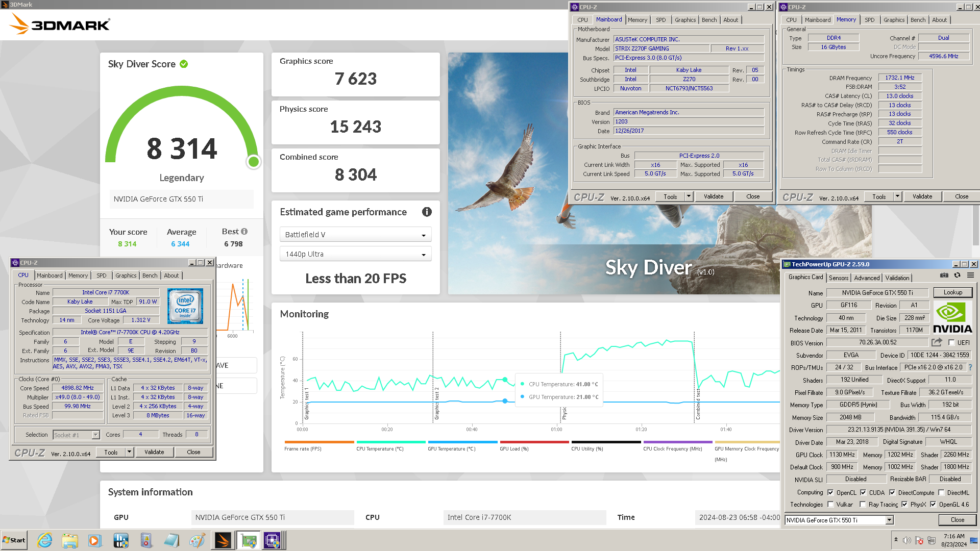Launch Windows Media Player from taskbar

click(95, 540)
